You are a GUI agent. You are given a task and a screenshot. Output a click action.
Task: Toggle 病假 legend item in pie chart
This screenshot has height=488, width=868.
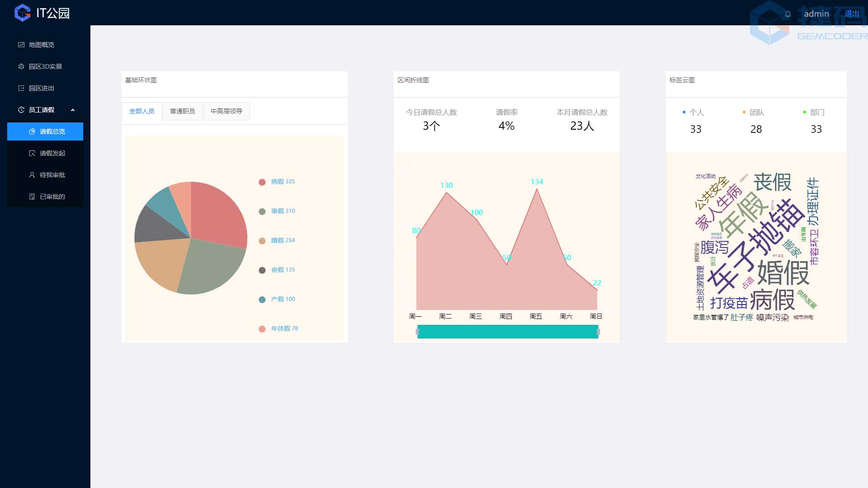point(277,182)
